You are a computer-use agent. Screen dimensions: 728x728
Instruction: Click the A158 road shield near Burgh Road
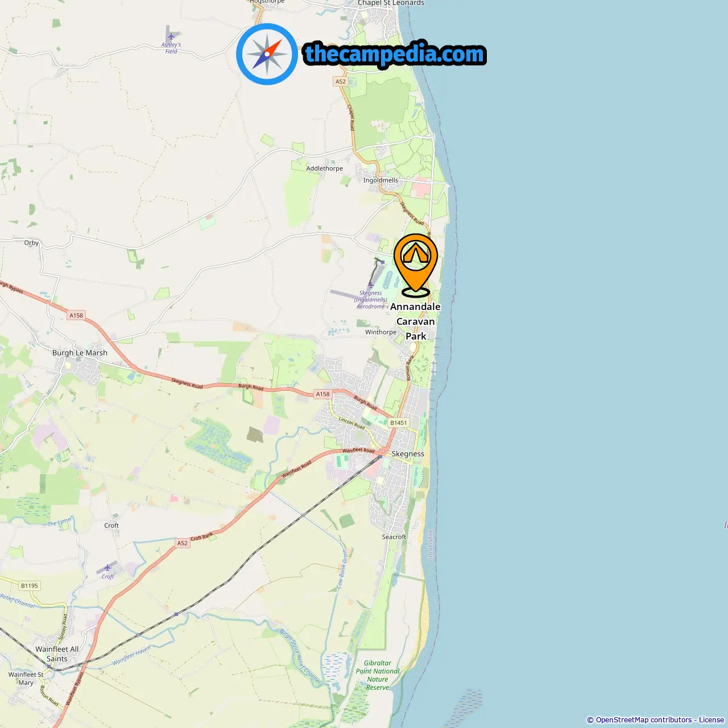(x=322, y=394)
